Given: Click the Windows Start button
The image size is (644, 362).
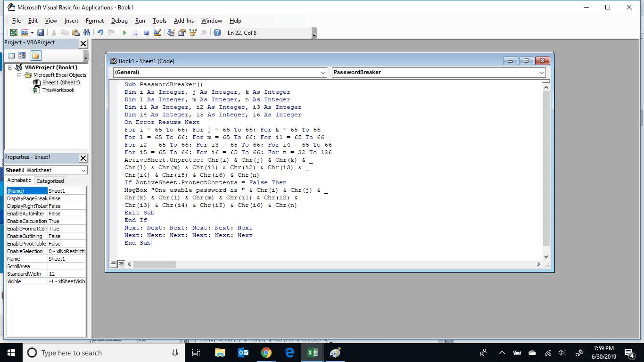Looking at the screenshot, I should [11, 353].
